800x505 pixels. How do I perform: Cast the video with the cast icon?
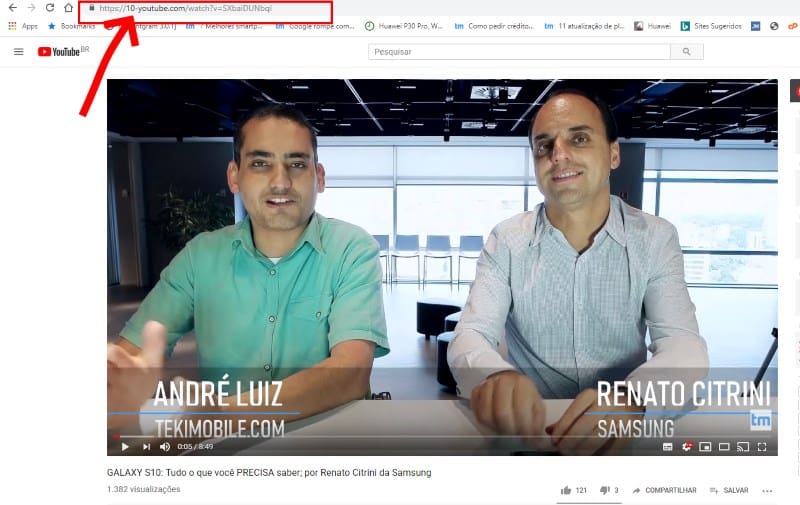pyautogui.click(x=743, y=447)
